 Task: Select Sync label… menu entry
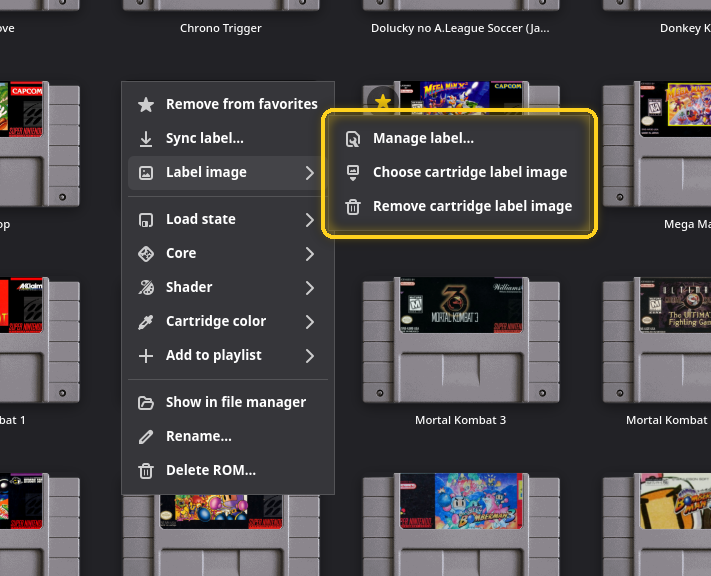pyautogui.click(x=228, y=138)
